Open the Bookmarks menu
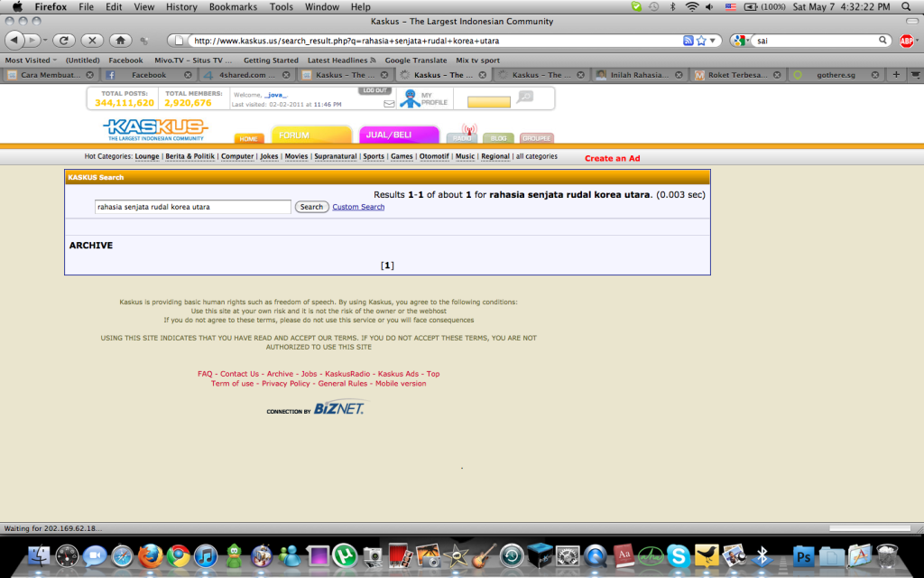The height and width of the screenshot is (578, 924). (233, 7)
